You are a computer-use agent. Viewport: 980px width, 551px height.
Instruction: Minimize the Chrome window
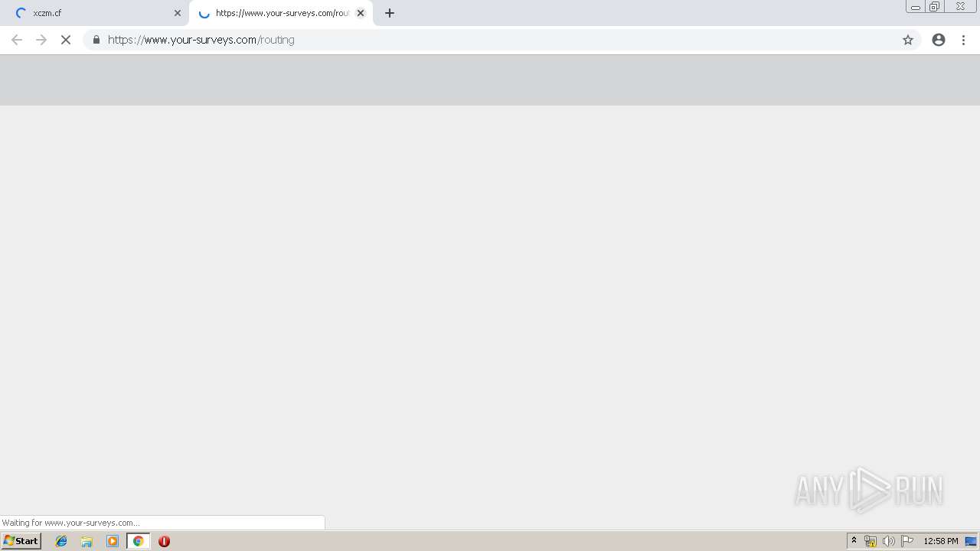[x=916, y=7]
